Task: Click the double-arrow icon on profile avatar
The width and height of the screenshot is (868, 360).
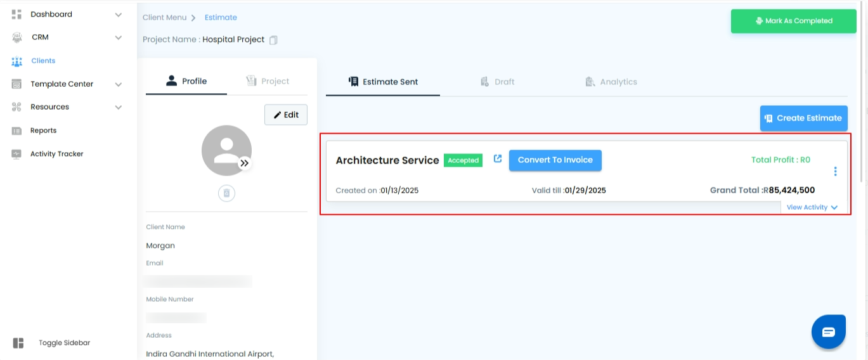Action: (x=245, y=164)
